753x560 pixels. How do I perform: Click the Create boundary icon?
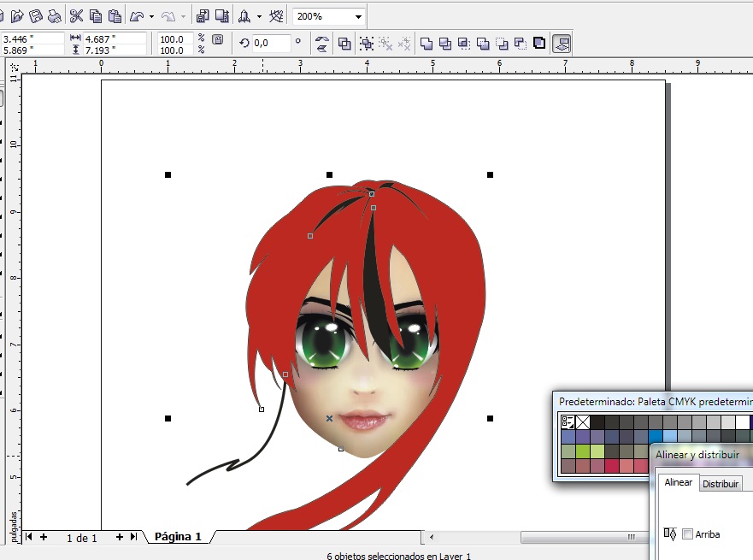click(x=539, y=44)
